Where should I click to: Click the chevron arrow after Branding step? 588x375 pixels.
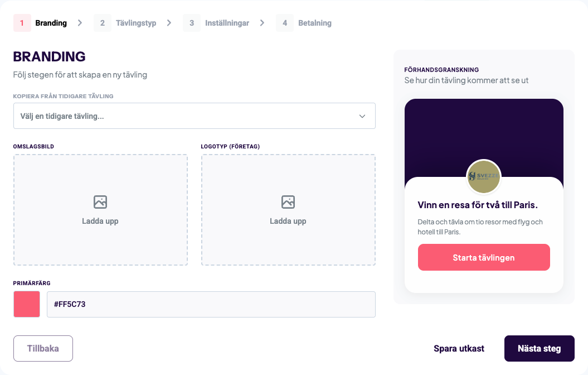pos(80,23)
